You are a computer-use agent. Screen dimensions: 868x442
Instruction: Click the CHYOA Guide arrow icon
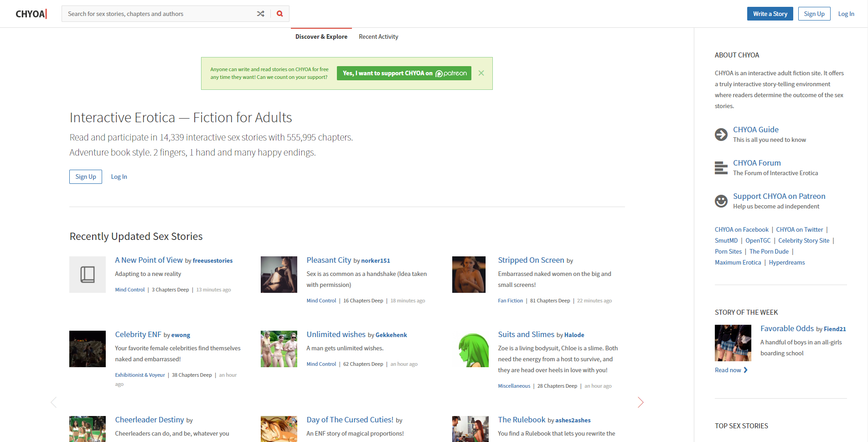pyautogui.click(x=721, y=135)
